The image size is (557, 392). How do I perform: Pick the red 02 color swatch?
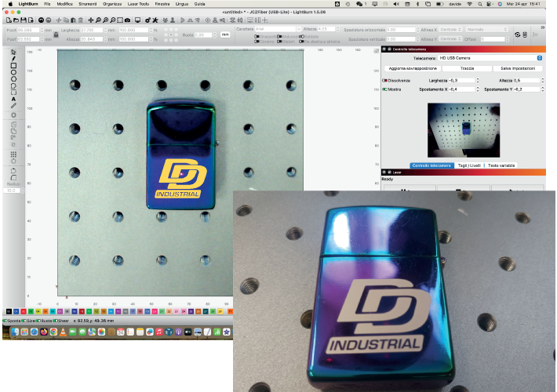click(x=24, y=311)
